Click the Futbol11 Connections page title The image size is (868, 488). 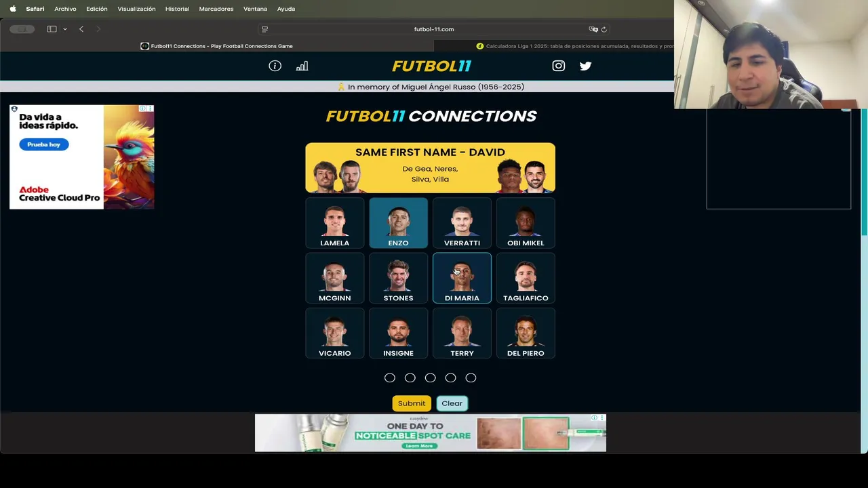point(431,116)
